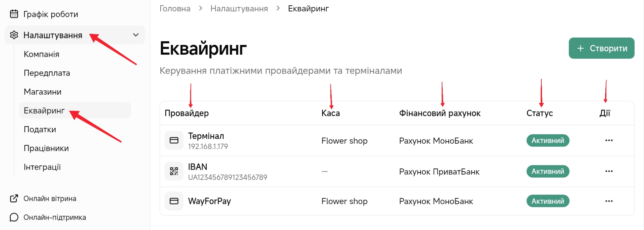The image size is (644, 230).
Task: Click the Налаштування breadcrumb link
Action: pos(239,9)
